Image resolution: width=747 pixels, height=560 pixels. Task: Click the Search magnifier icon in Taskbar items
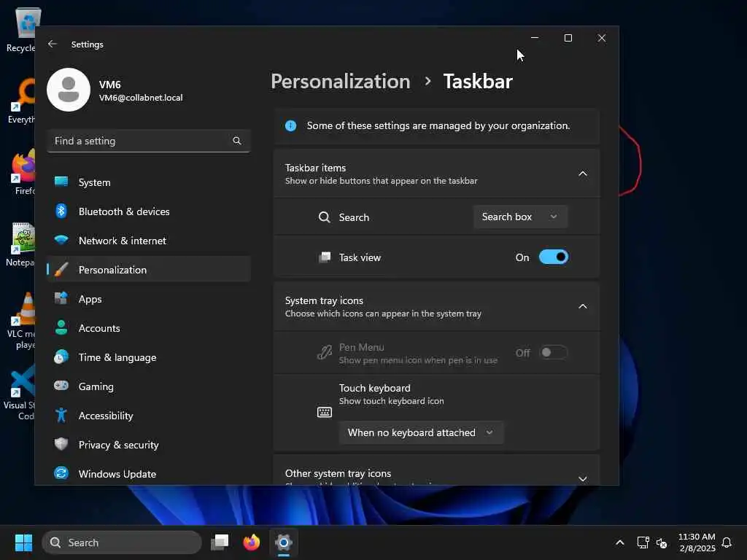(324, 217)
